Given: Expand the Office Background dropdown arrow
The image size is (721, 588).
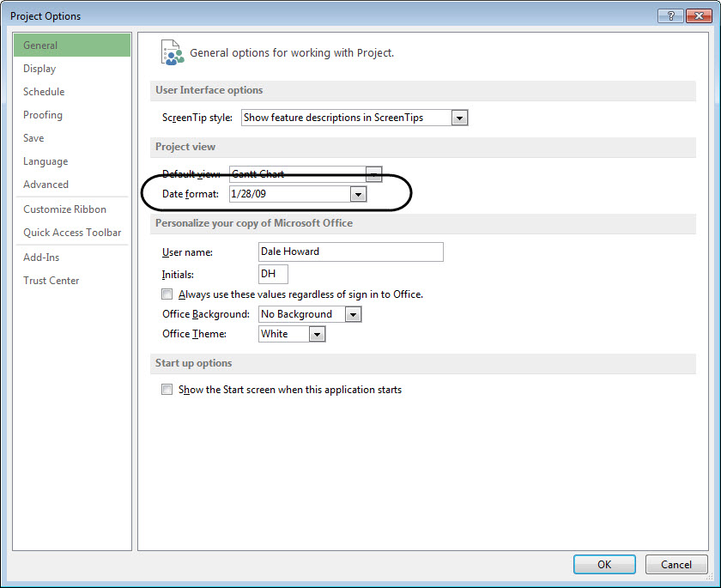Looking at the screenshot, I should pyautogui.click(x=353, y=314).
